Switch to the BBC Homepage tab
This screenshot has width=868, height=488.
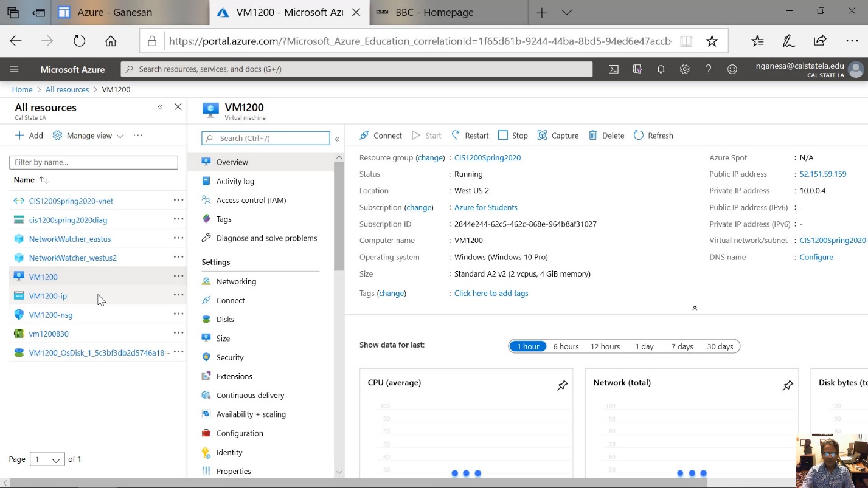(x=434, y=12)
